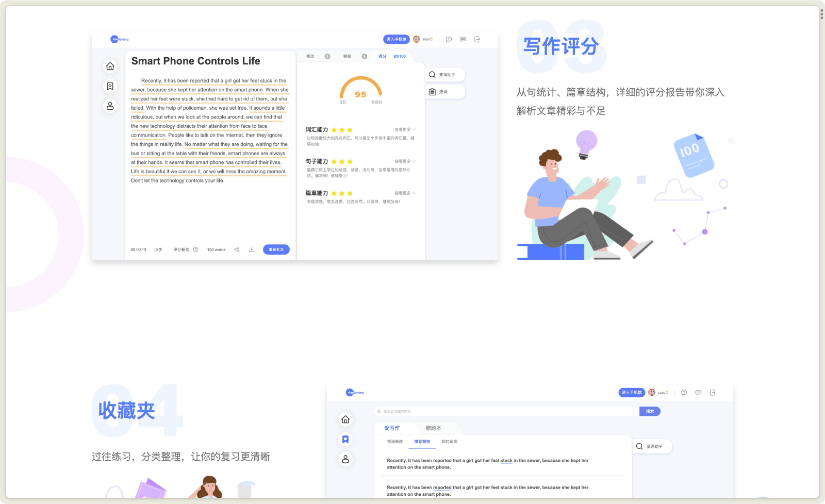The width and height of the screenshot is (825, 504).
Task: Click the 句子能力 rating label
Action: pos(317,161)
